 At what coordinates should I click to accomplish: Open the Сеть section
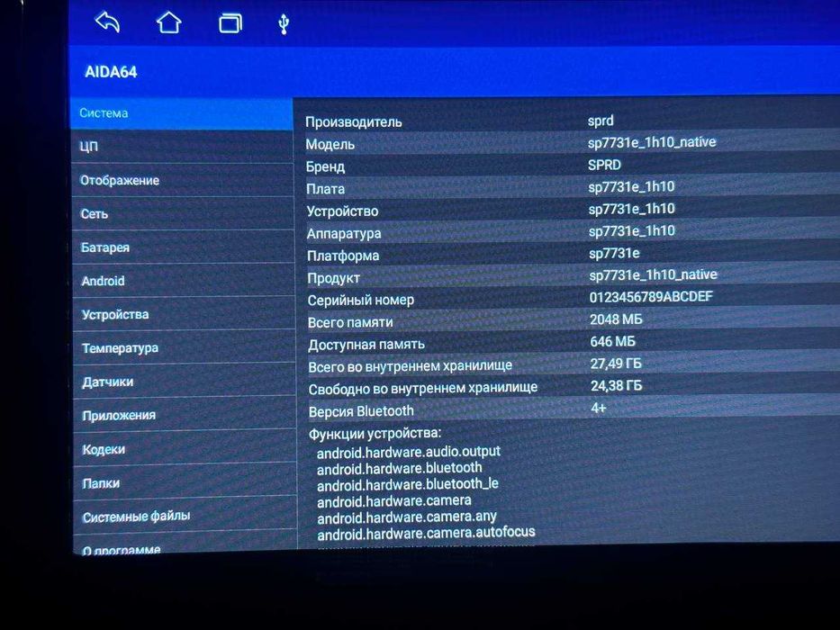click(x=183, y=214)
